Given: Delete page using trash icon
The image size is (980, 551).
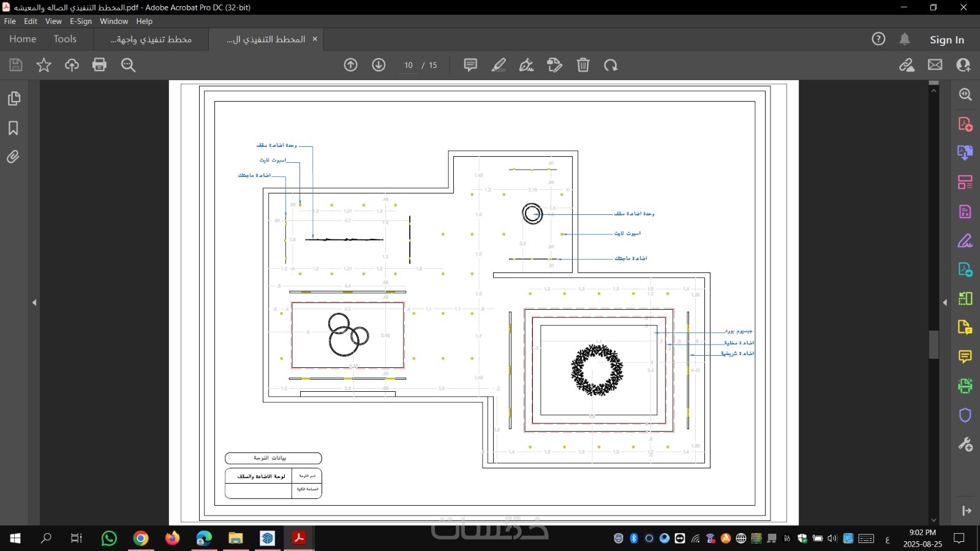Looking at the screenshot, I should [583, 65].
